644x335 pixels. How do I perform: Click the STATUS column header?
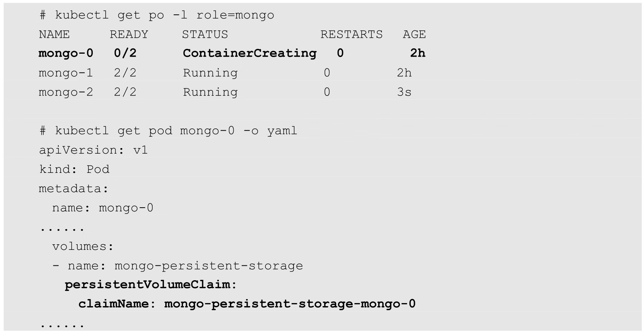205,34
